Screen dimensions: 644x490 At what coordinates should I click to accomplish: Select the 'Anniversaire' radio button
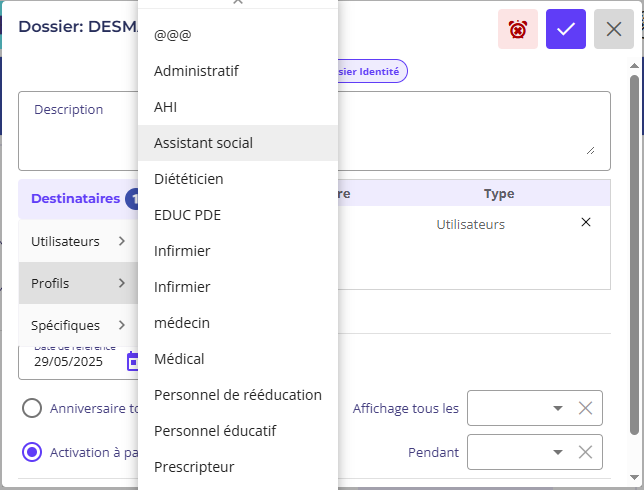pos(32,408)
